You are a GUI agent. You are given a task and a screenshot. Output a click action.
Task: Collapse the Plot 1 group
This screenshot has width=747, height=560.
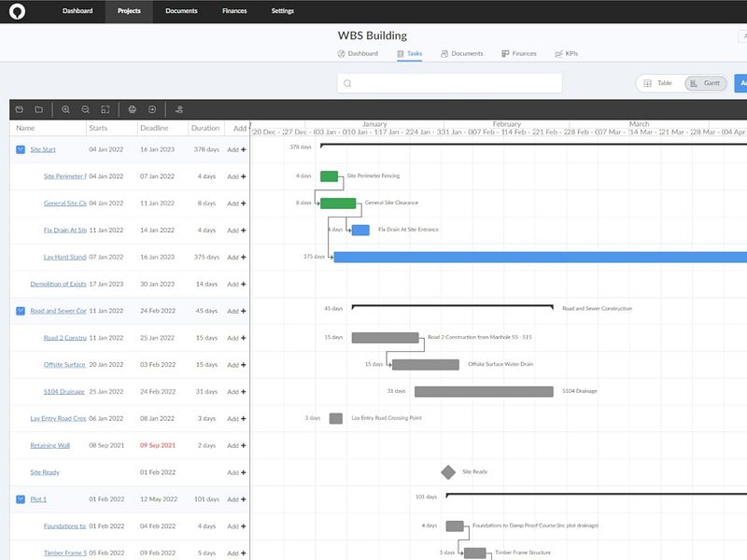pyautogui.click(x=21, y=499)
